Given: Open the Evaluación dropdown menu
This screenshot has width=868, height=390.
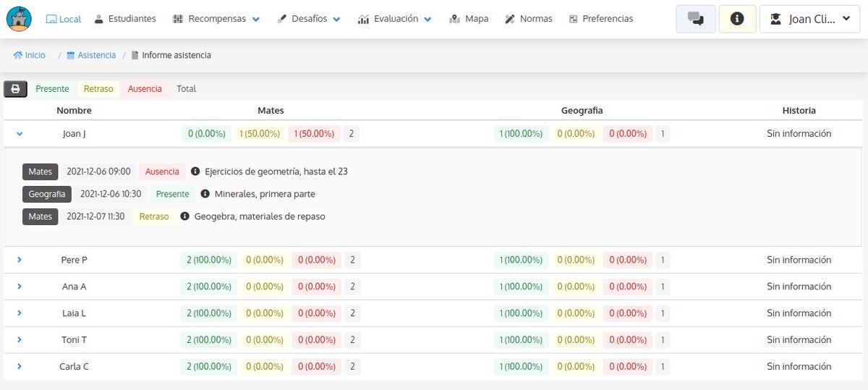Looking at the screenshot, I should (395, 19).
